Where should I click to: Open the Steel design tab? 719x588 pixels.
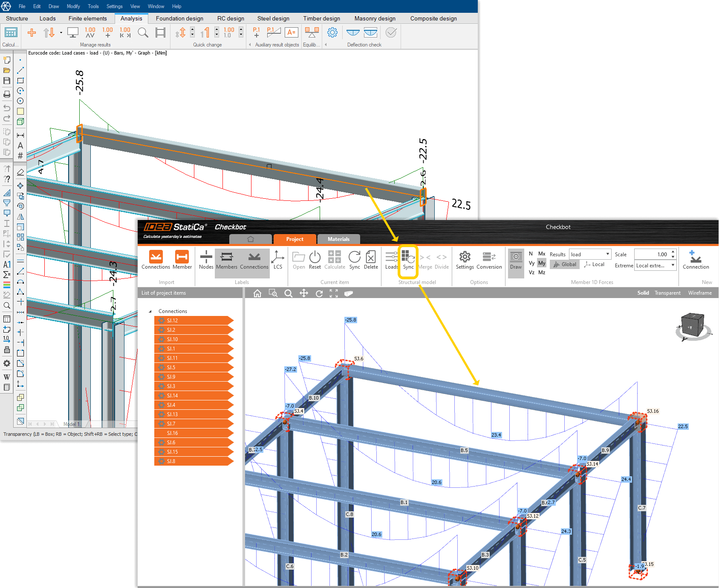coord(273,18)
